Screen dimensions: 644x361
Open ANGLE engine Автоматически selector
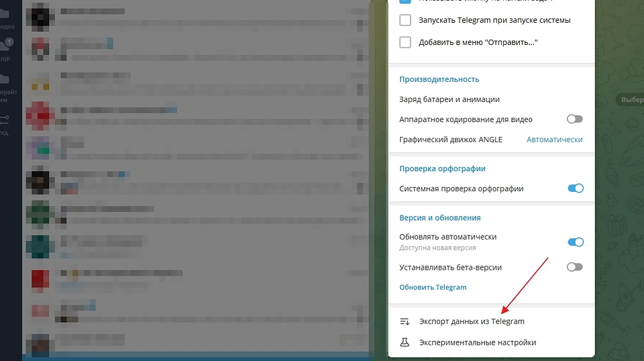(554, 140)
